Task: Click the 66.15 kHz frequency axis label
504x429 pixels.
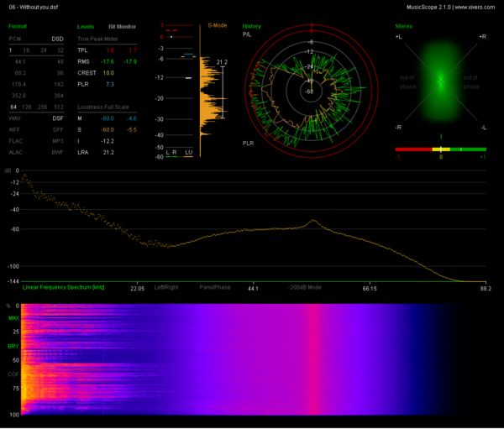Action: coord(370,289)
